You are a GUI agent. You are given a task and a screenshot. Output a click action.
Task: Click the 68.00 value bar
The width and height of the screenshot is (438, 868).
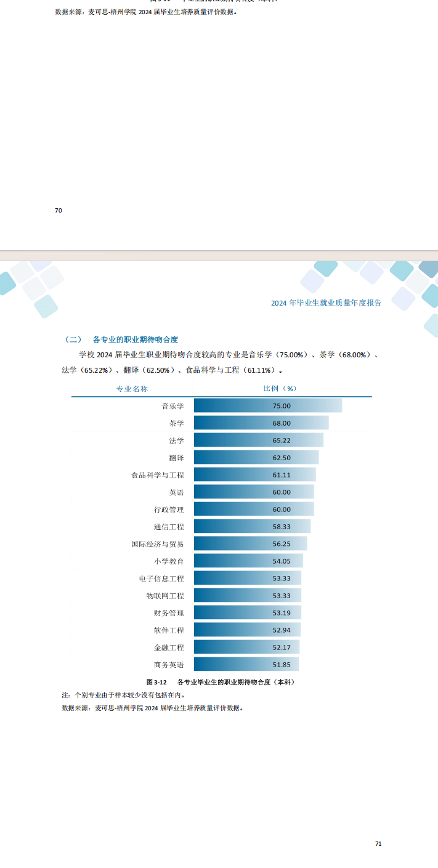261,423
